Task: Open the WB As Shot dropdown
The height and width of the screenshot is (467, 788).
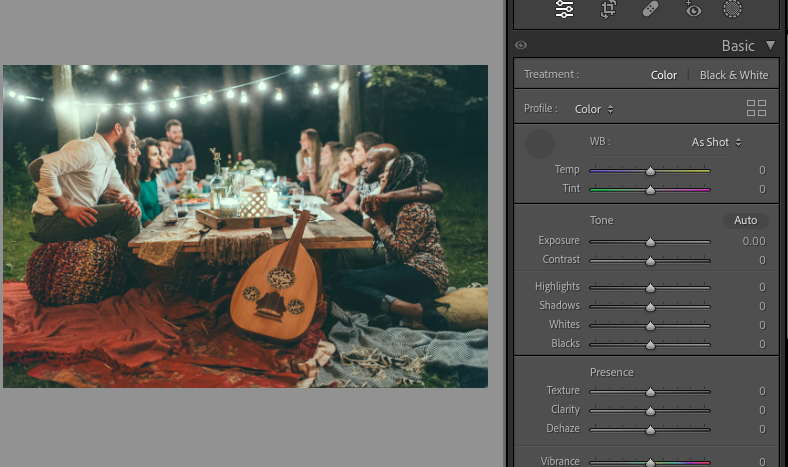Action: (x=716, y=142)
